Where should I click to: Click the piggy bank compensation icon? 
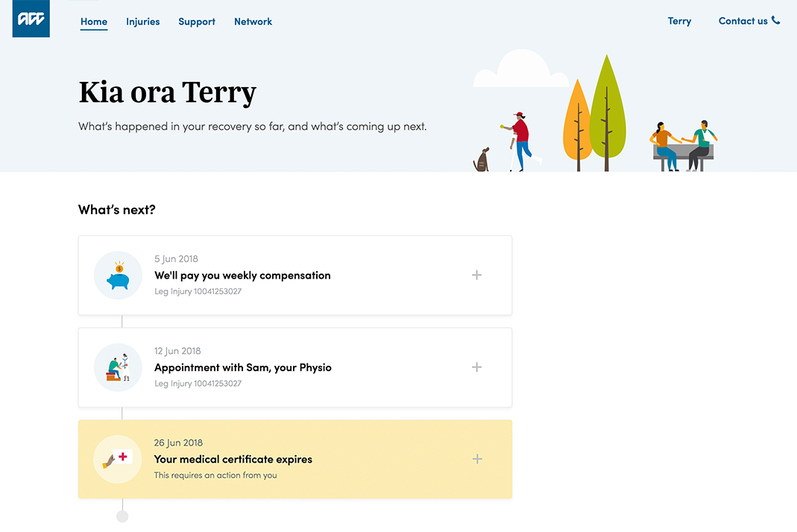118,276
